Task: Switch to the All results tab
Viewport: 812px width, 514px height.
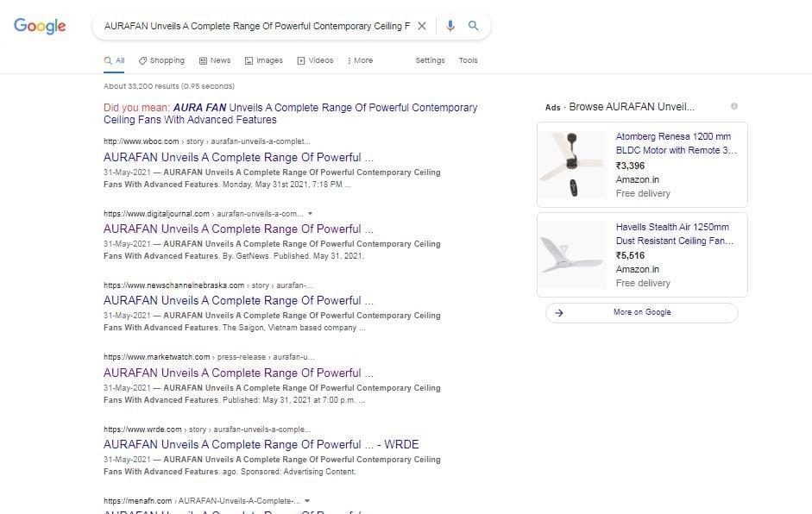Action: [x=114, y=60]
